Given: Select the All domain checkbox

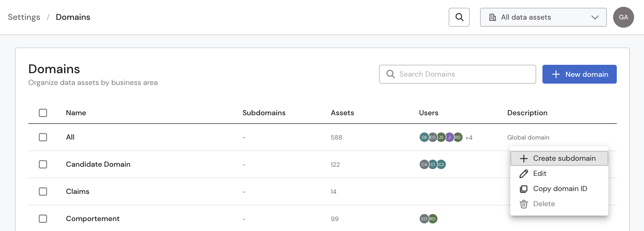Looking at the screenshot, I should point(43,137).
